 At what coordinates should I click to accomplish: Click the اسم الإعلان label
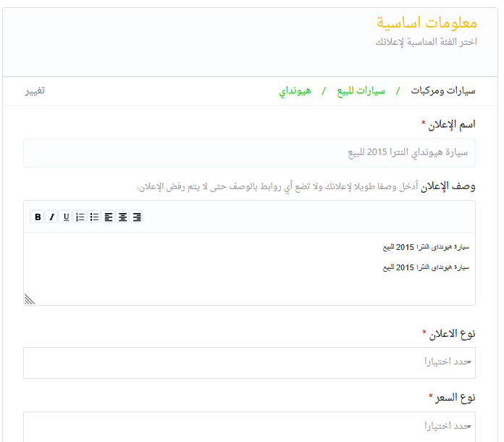[x=451, y=125]
